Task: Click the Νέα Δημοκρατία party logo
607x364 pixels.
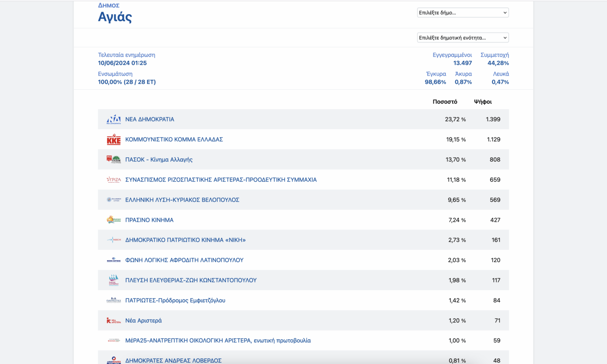Action: pos(114,119)
